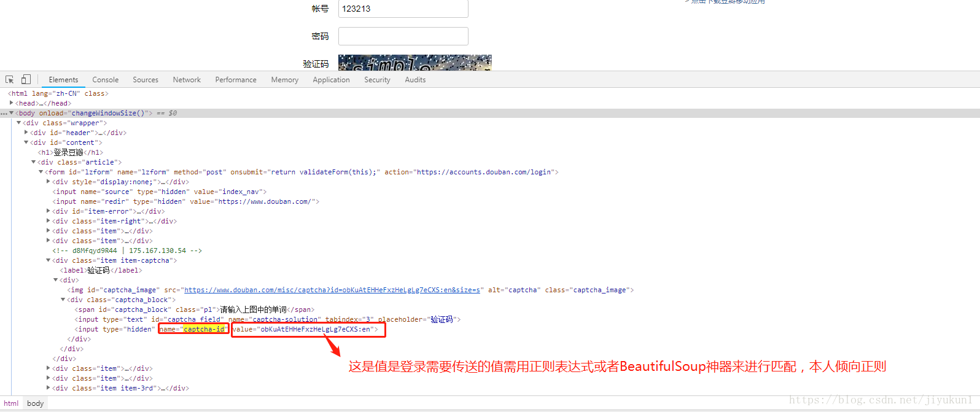Select the hidden input name source line

pos(160,192)
